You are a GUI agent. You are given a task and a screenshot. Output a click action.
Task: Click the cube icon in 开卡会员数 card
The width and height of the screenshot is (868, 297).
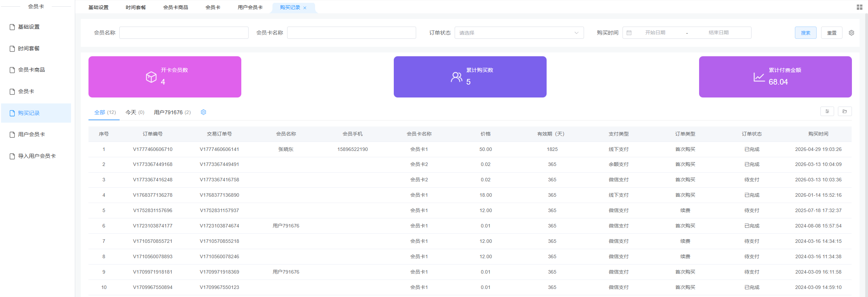[x=151, y=77]
